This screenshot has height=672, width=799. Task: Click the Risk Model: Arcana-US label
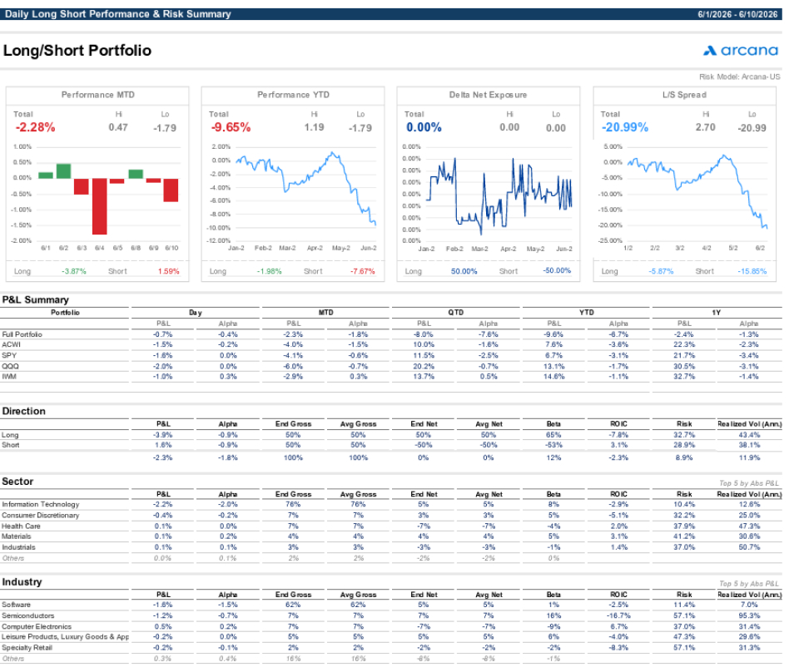[739, 77]
